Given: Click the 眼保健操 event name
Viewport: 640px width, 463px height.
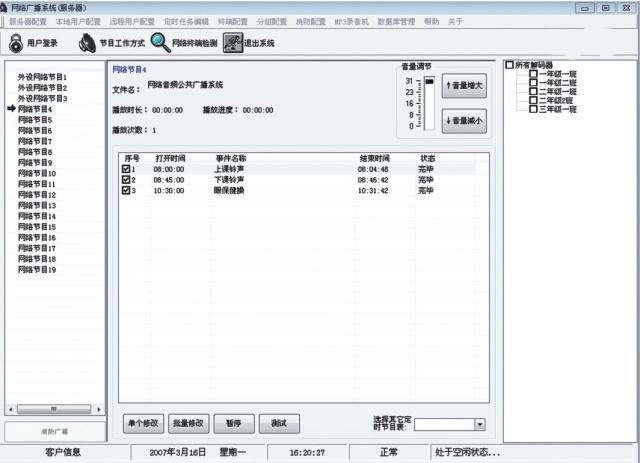Looking at the screenshot, I should 229,190.
